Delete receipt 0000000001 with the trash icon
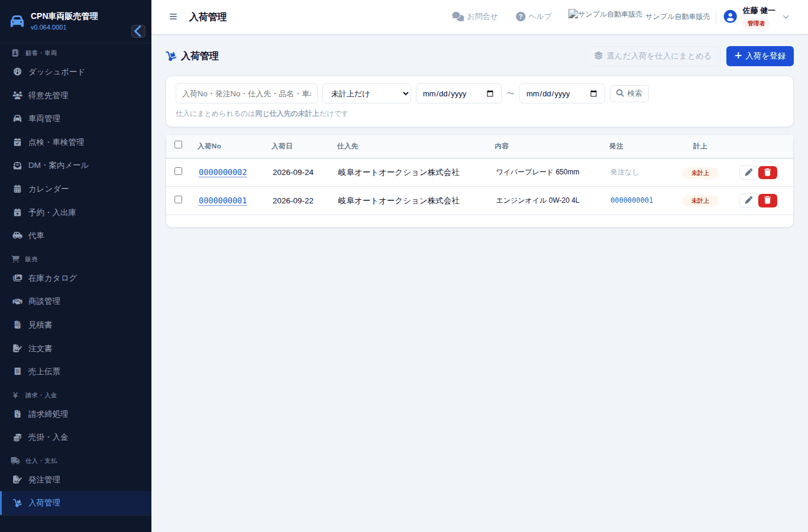 point(768,200)
